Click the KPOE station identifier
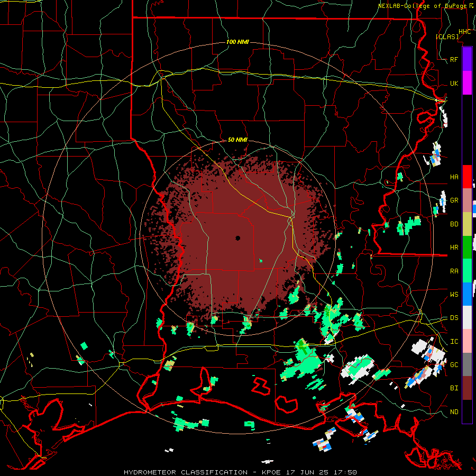Screen dimensions: 476x476 tap(273, 472)
